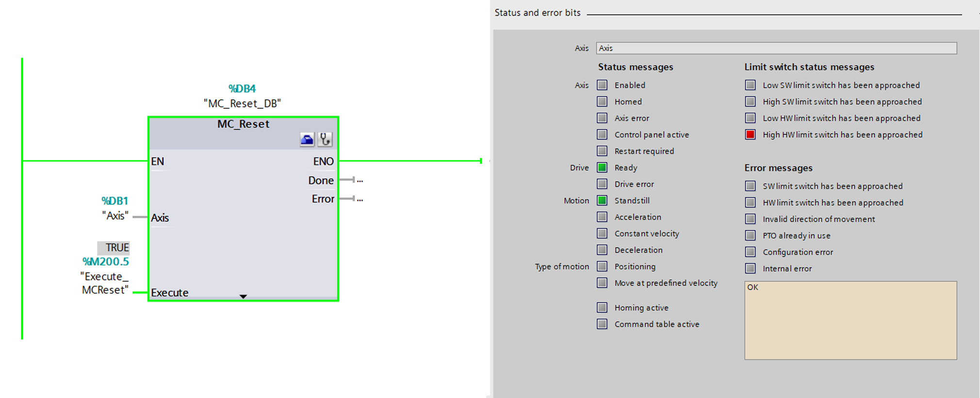The image size is (980, 398).
Task: Click the Configuration error indicator box
Action: [x=750, y=252]
